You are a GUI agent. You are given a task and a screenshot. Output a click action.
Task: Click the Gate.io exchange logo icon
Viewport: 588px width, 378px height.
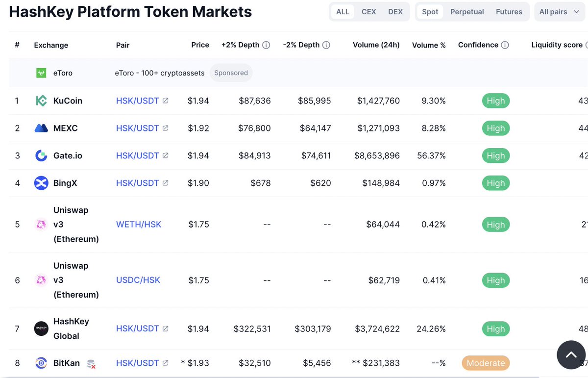41,155
